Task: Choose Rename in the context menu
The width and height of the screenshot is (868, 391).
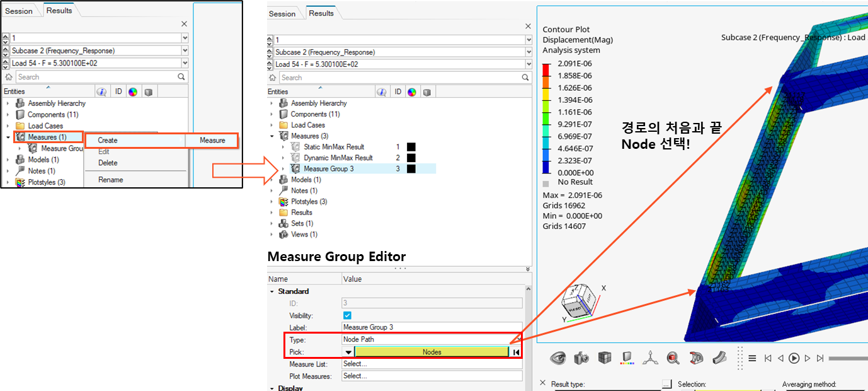Action: (x=111, y=180)
